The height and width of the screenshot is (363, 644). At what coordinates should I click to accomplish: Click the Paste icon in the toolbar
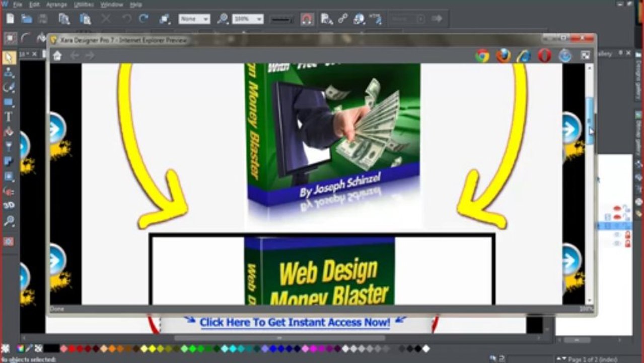point(85,19)
